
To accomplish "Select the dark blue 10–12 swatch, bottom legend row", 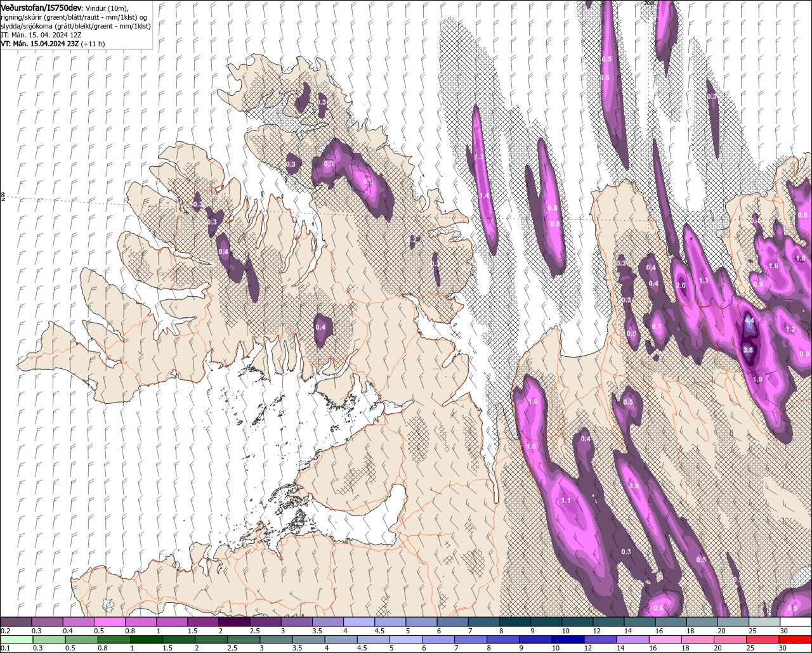I will 569,640.
